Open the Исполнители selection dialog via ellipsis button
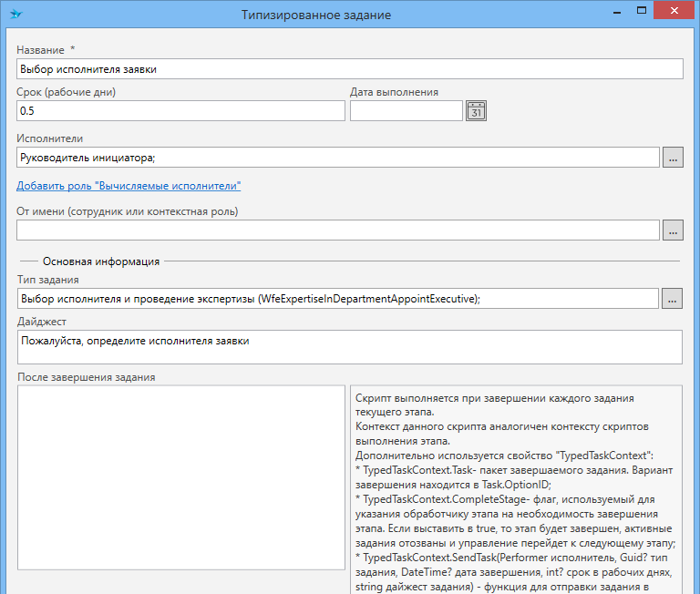700x594 pixels. point(672,158)
